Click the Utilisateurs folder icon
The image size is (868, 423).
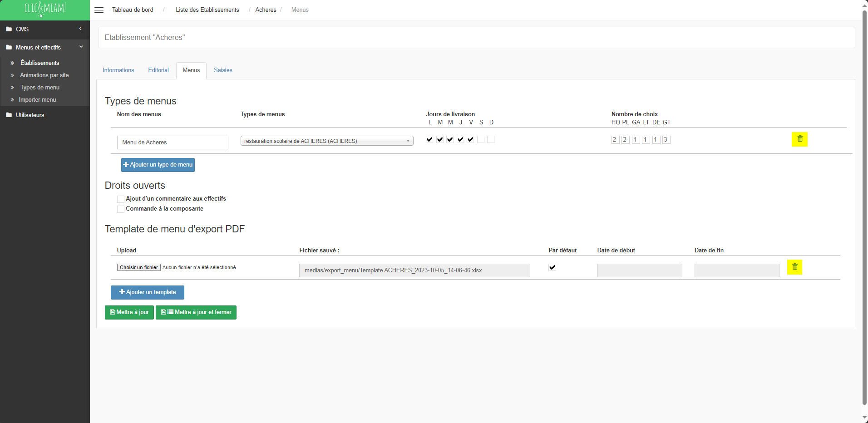(9, 115)
